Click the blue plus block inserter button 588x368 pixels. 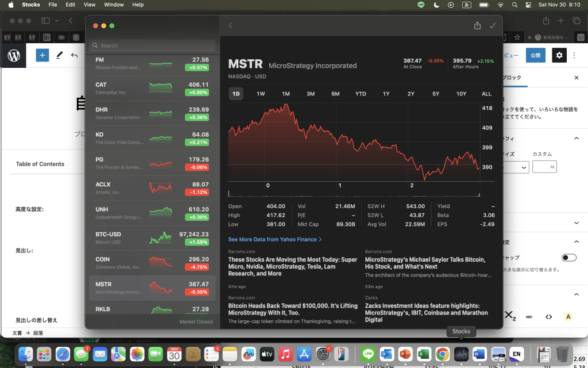tap(42, 55)
